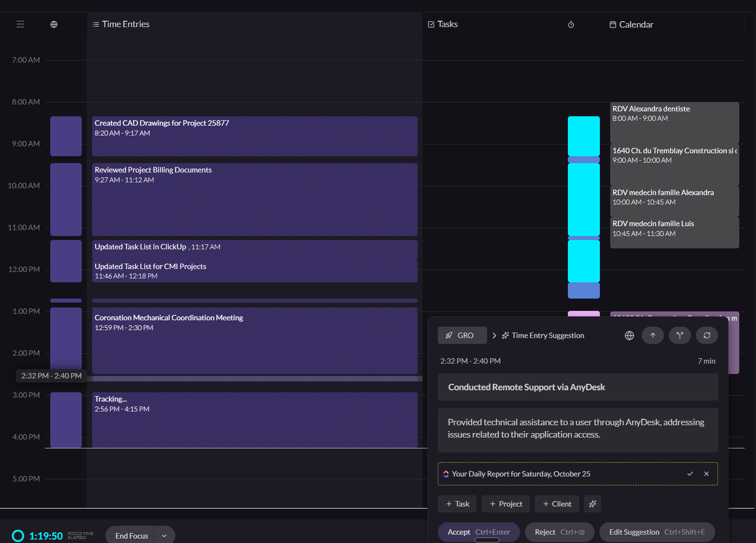Click the split/branch icon in suggestion panel
This screenshot has width=756, height=543.
680,336
